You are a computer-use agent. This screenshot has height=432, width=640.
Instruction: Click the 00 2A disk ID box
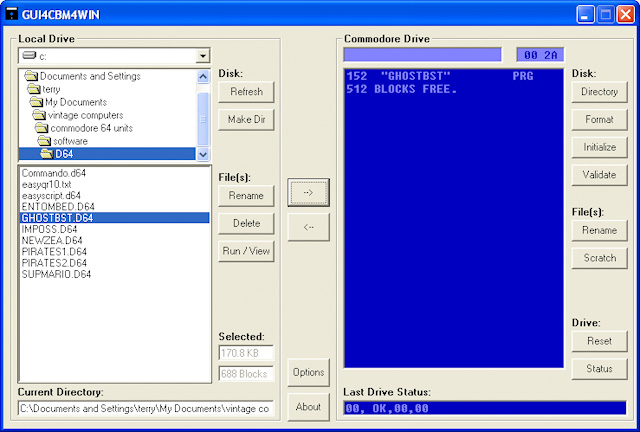[x=540, y=55]
